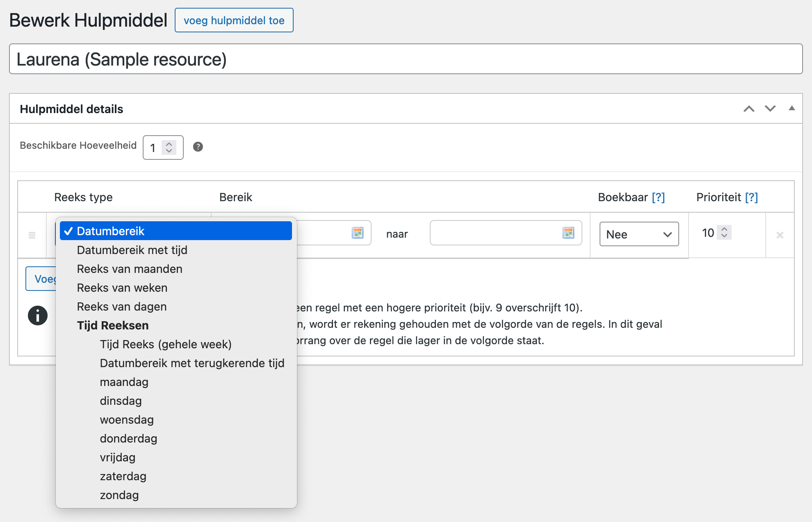Increase the Prioriteit value with the stepper
This screenshot has height=522, width=812.
pyautogui.click(x=724, y=230)
